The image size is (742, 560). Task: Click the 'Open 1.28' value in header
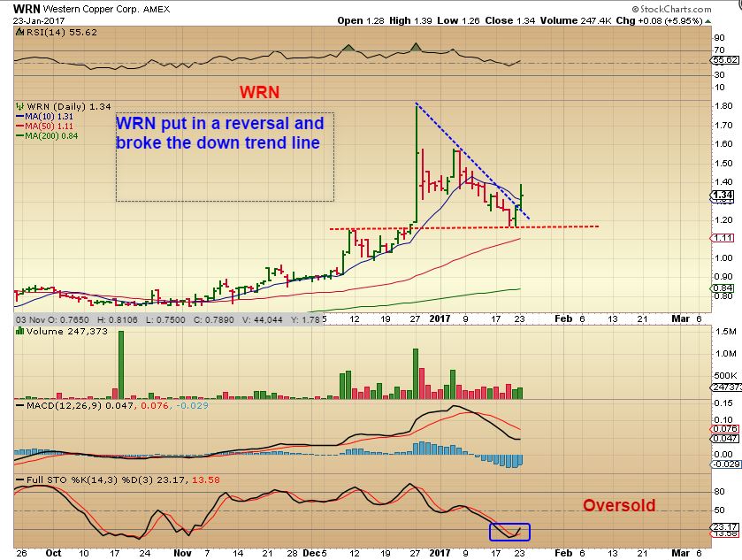pyautogui.click(x=361, y=21)
